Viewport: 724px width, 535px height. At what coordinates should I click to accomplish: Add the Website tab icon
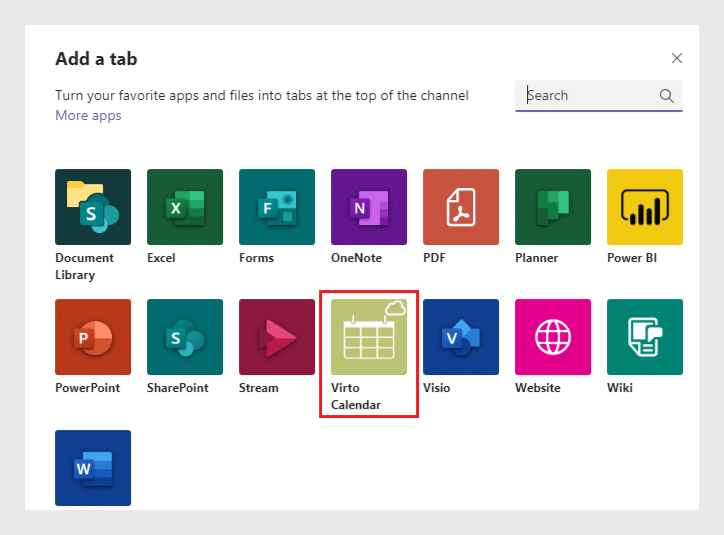[x=553, y=337]
